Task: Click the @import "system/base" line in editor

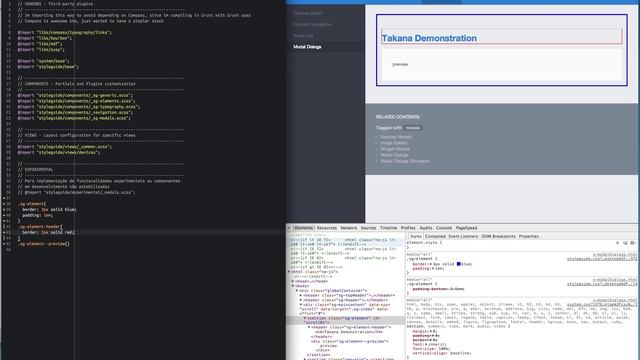Action: coord(43,61)
